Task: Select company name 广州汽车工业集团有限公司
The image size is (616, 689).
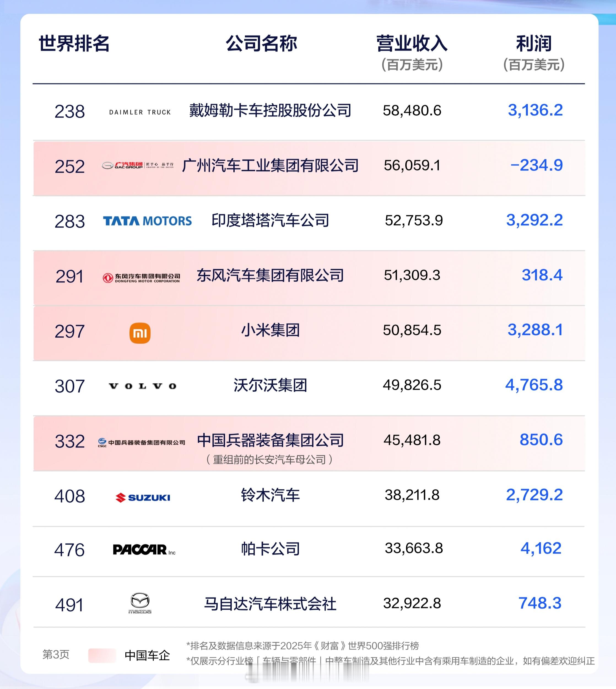Action: pyautogui.click(x=270, y=166)
